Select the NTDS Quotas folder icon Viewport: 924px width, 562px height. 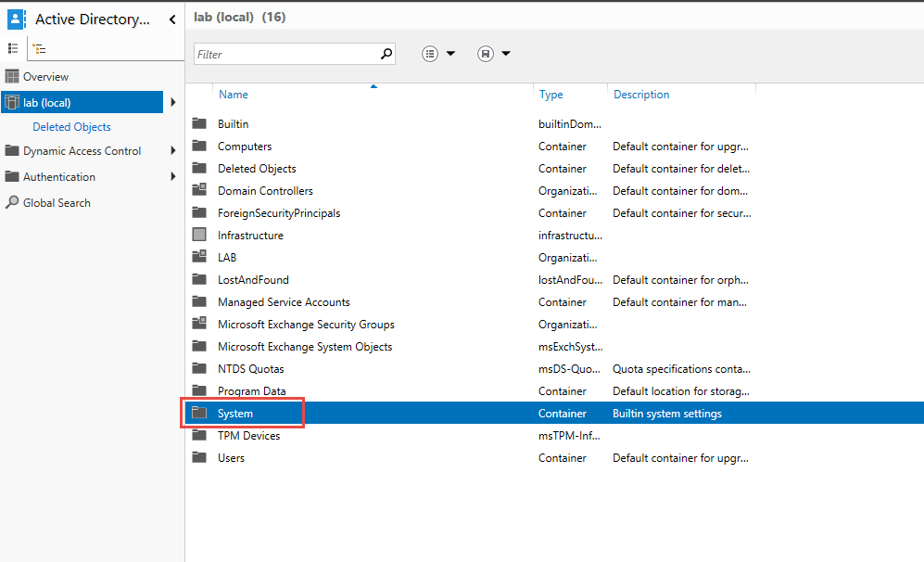199,368
